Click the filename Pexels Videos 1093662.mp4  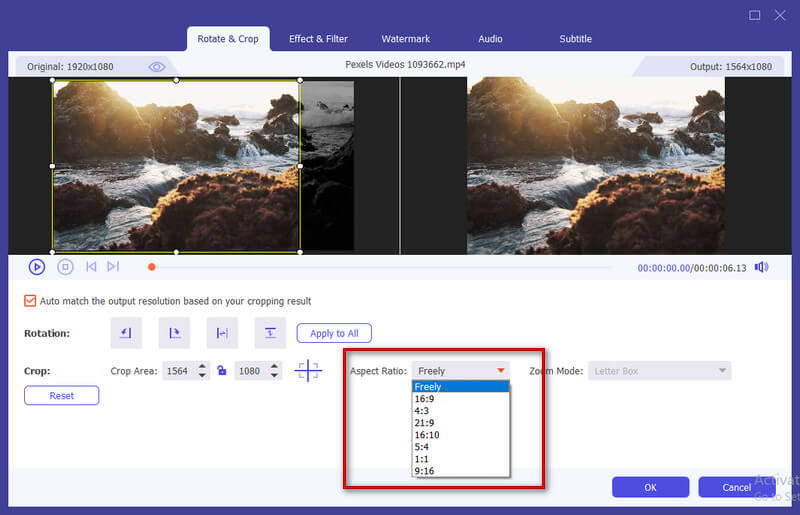click(405, 65)
